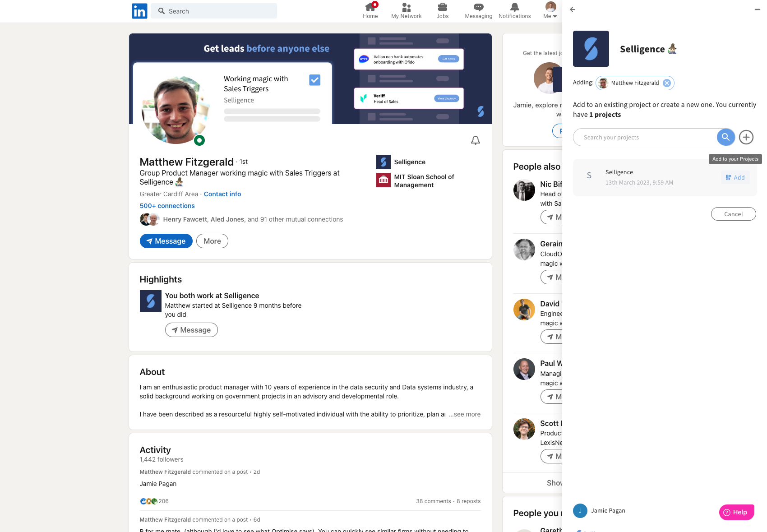Click the Jamie Pagan avatar in the panel footer
The height and width of the screenshot is (532, 767).
[x=580, y=511]
